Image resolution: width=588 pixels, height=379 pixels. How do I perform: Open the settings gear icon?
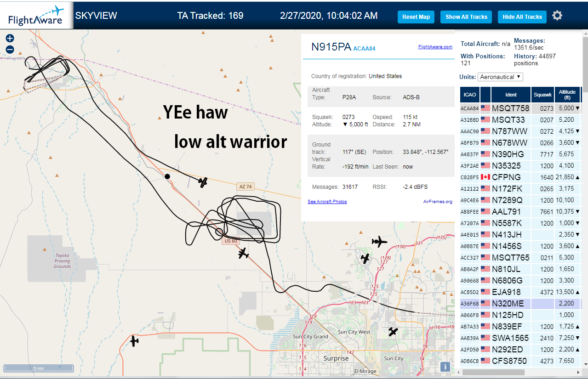(557, 16)
